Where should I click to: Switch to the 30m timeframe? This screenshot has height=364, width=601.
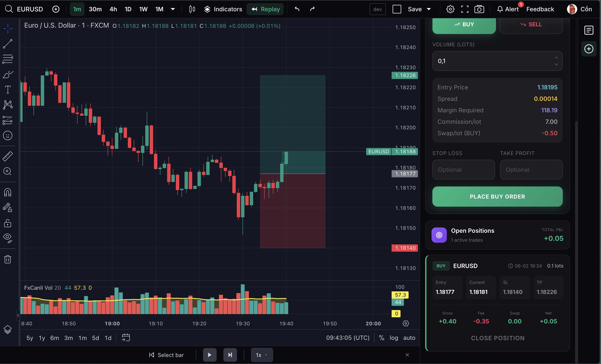(x=95, y=9)
